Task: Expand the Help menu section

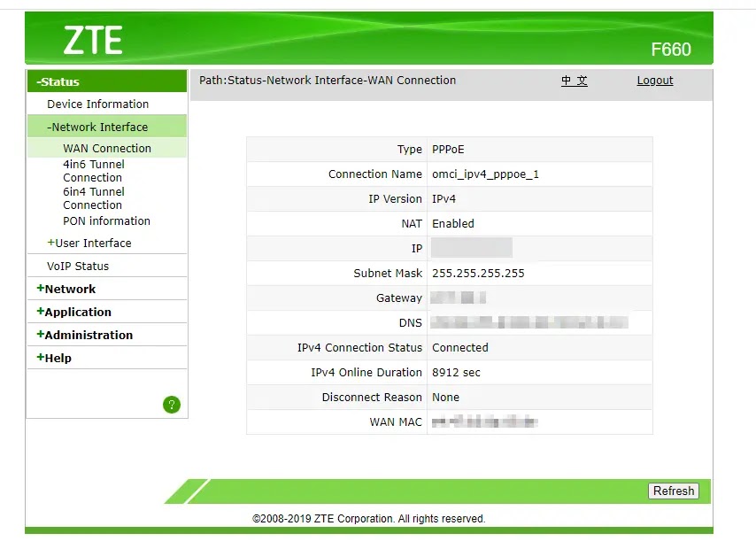Action: pyautogui.click(x=54, y=358)
